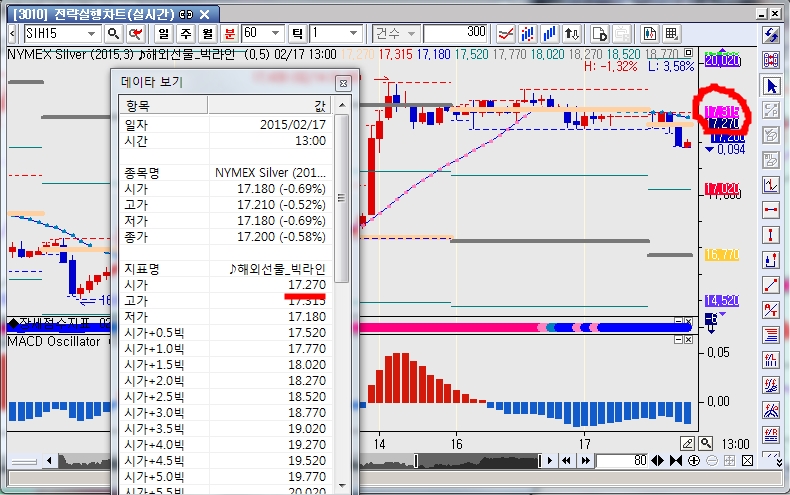Select the vertical line drawing tool

[x=771, y=235]
